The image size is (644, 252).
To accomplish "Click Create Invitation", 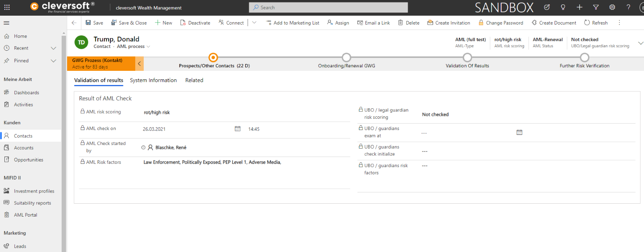I will click(x=448, y=23).
